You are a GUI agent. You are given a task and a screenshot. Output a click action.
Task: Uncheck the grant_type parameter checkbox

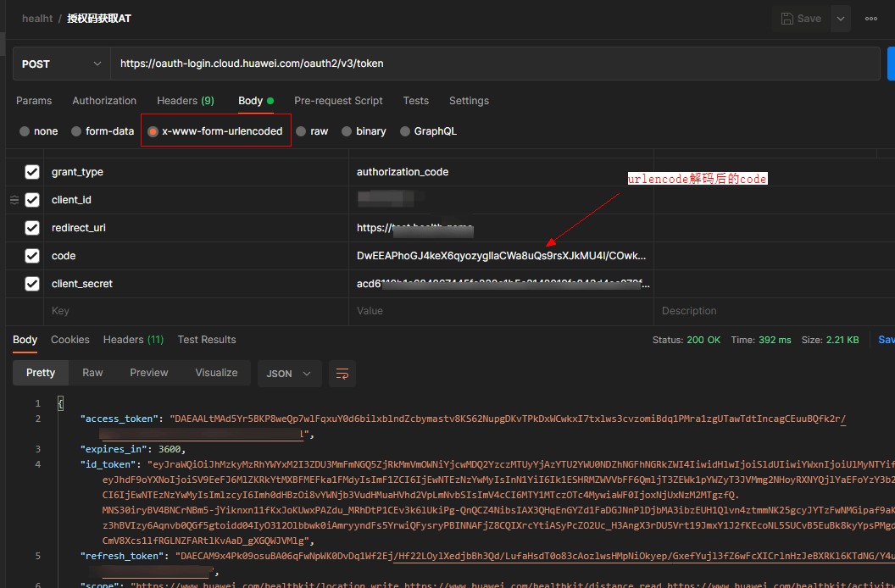(32, 172)
